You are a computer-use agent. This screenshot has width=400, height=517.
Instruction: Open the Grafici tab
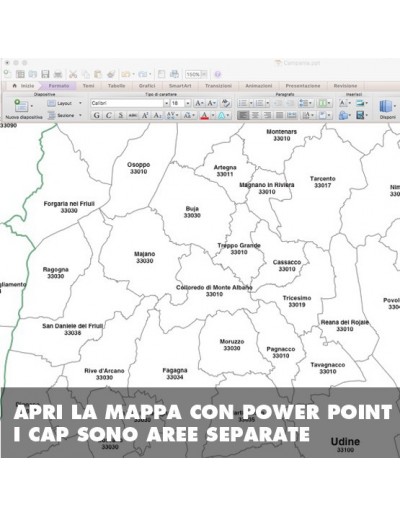[x=147, y=86]
